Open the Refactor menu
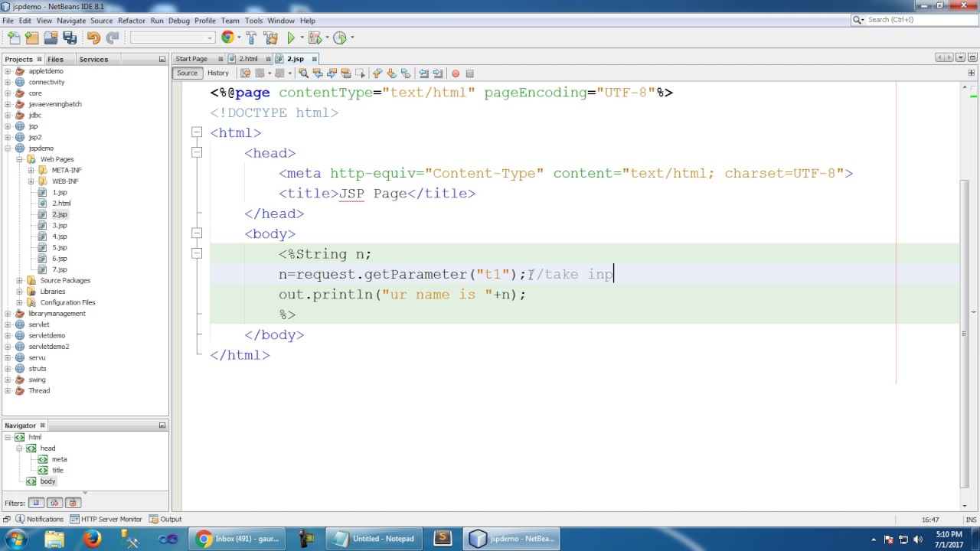 (x=132, y=21)
